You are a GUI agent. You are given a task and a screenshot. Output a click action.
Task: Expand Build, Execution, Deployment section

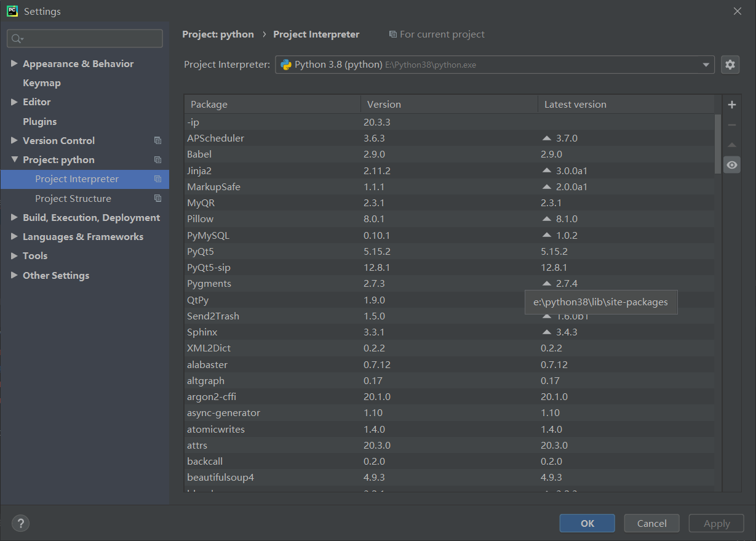[14, 217]
